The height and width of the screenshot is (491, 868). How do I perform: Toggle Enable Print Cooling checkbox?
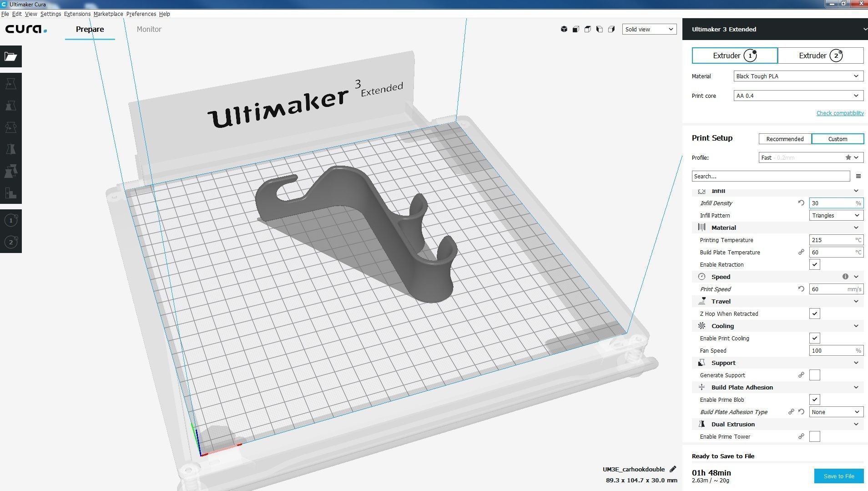815,338
